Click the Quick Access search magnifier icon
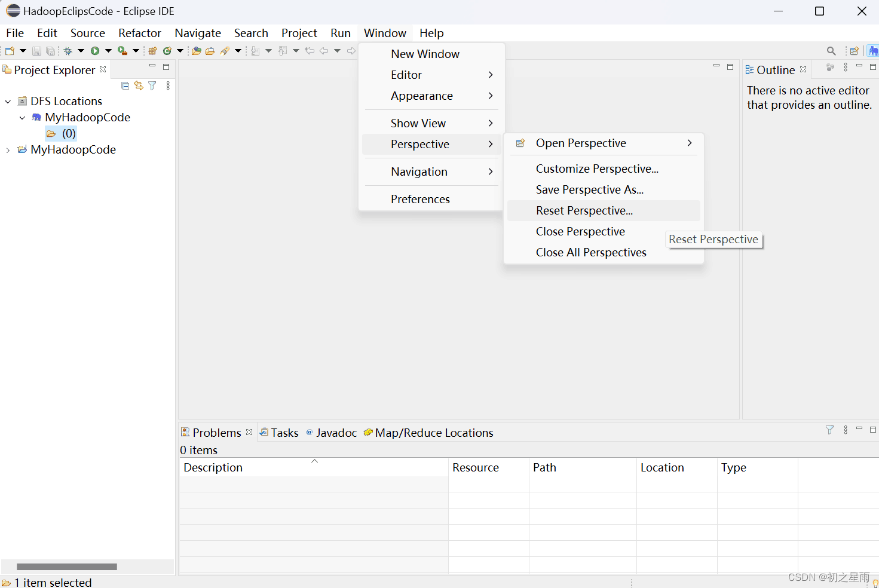Screen dimensions: 879x588 tap(831, 51)
